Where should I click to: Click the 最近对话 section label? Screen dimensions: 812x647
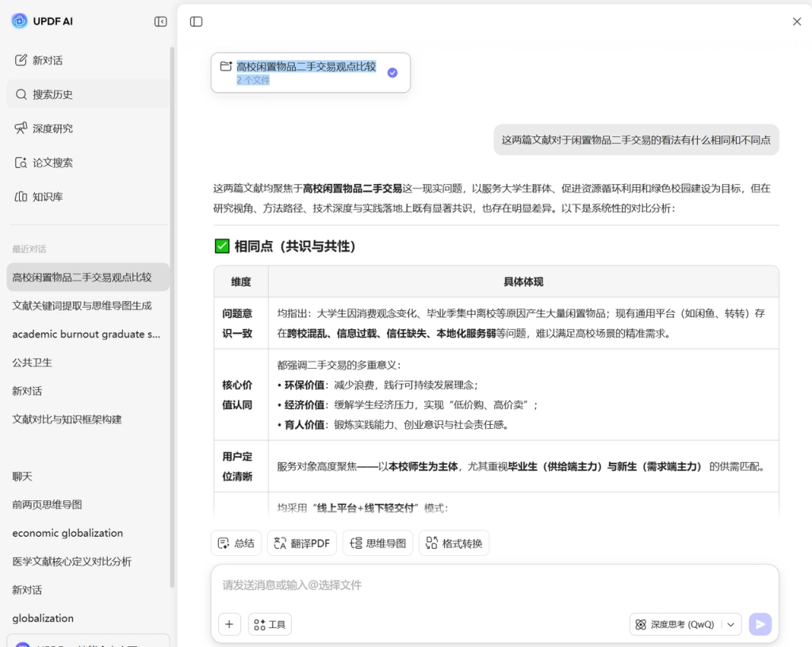[29, 249]
